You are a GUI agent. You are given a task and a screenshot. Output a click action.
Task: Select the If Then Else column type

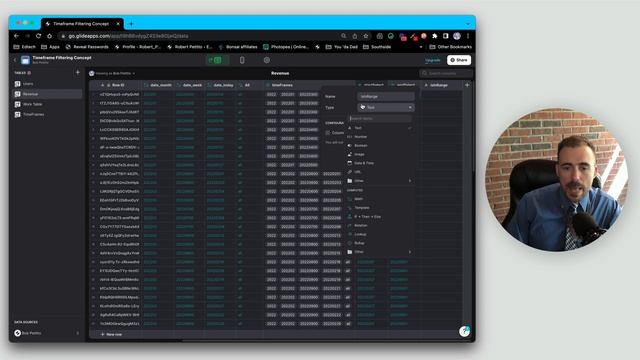coord(380,217)
